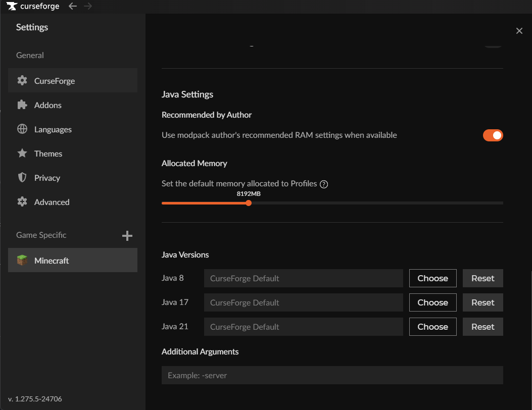The height and width of the screenshot is (410, 532).
Task: Select Minecraft game specific settings
Action: [x=73, y=260]
